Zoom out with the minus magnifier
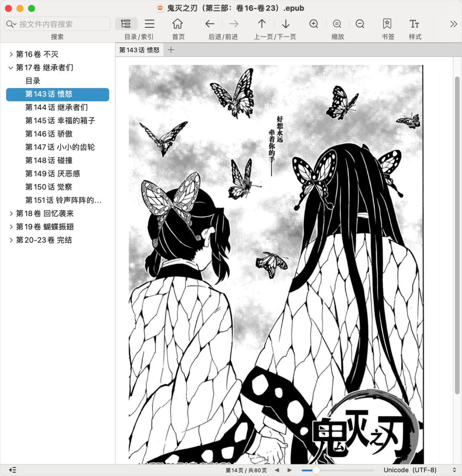The image size is (462, 476). [360, 24]
